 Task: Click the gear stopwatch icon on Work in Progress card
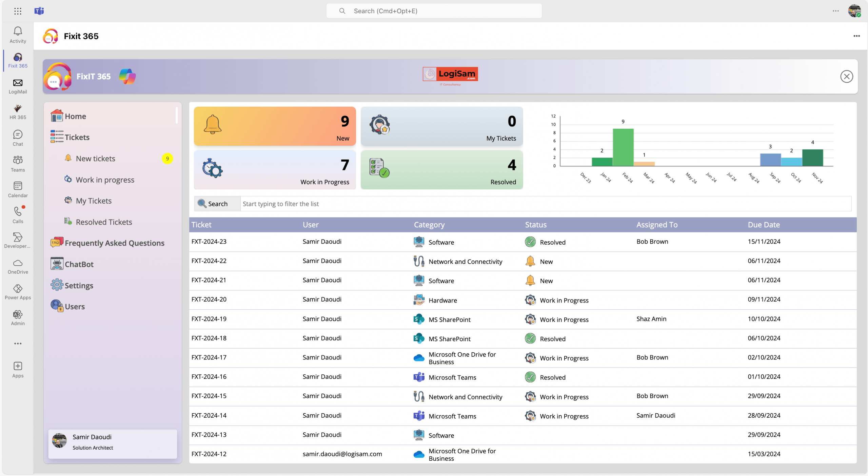(213, 168)
